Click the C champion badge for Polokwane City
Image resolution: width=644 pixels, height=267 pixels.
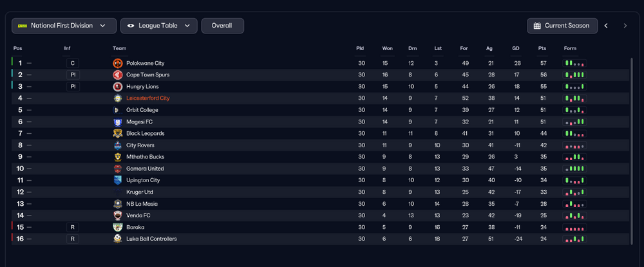73,63
